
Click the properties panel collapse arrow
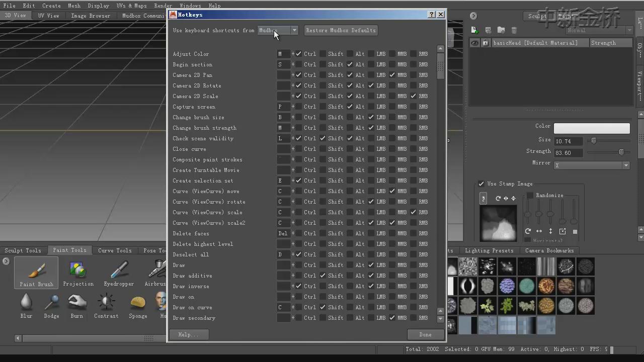click(473, 16)
